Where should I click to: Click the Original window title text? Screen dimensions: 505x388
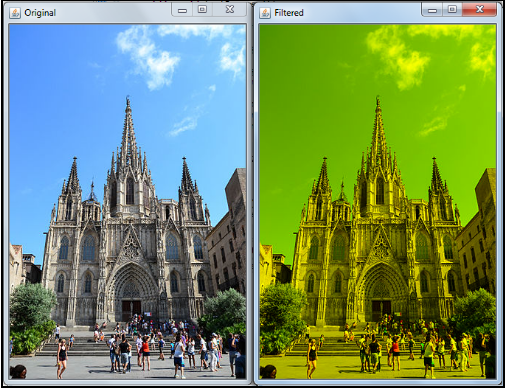click(x=40, y=13)
